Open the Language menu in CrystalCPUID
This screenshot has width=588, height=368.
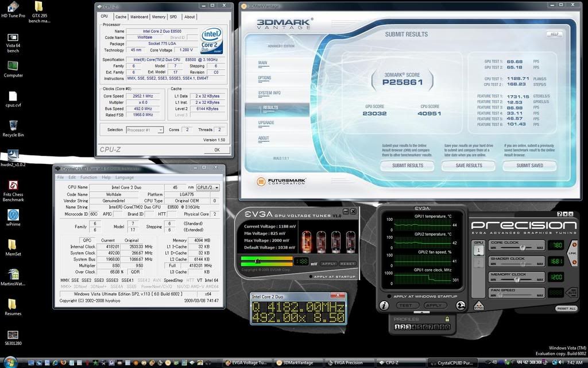[125, 177]
